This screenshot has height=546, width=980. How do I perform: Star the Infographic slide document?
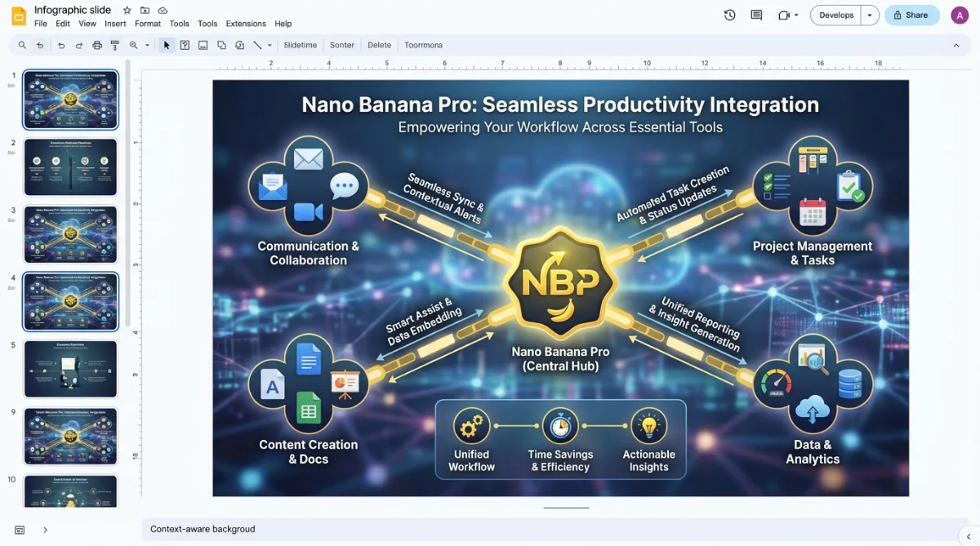click(x=127, y=11)
